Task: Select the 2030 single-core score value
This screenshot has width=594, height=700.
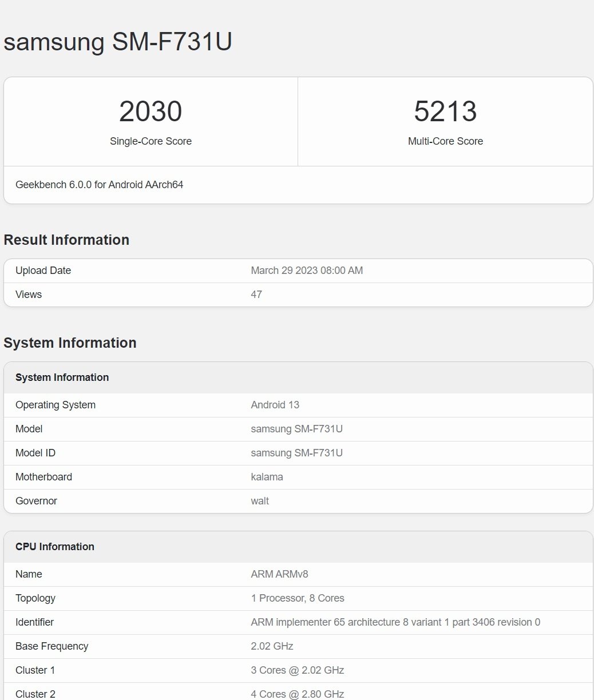Action: [x=151, y=112]
